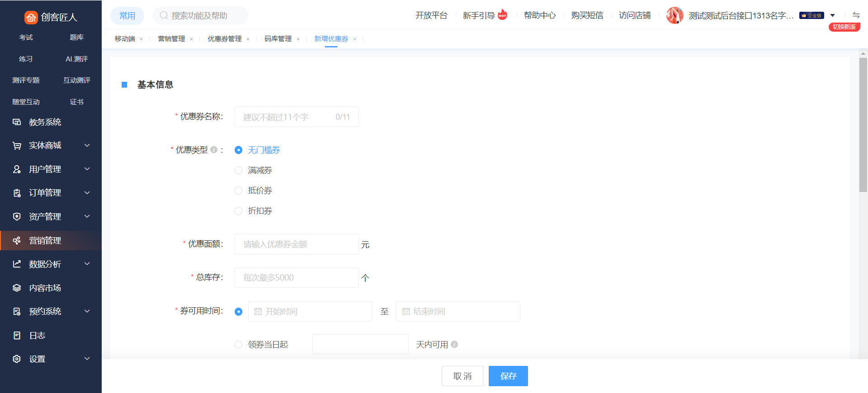The width and height of the screenshot is (868, 393).
Task: Expand the 实体商城 sidebar menu
Action: click(87, 145)
